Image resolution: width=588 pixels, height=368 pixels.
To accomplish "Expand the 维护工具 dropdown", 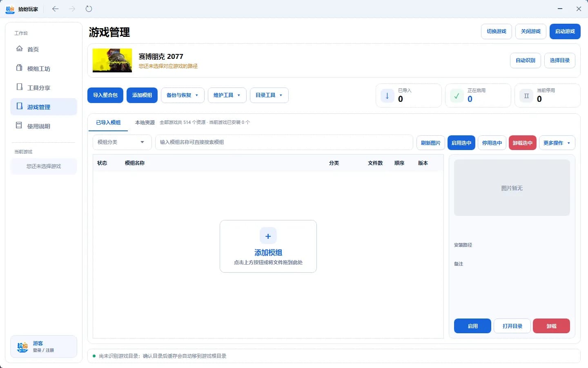I will (227, 95).
